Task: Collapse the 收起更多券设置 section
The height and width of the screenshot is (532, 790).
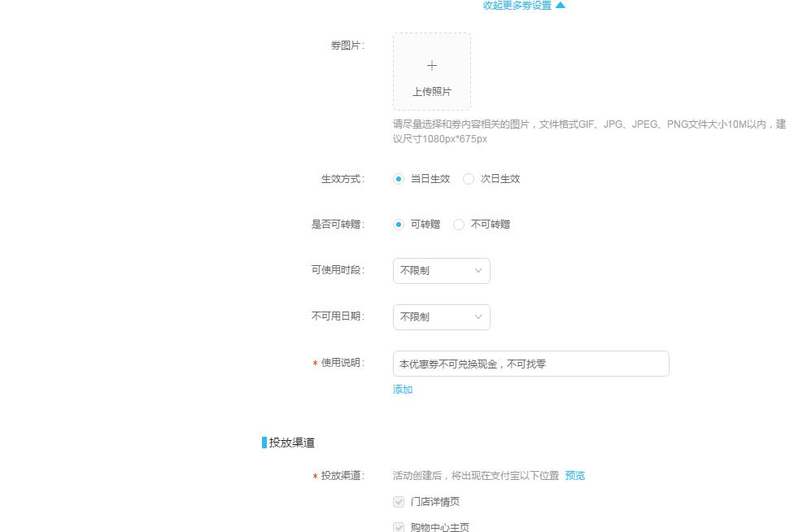Action: point(524,5)
